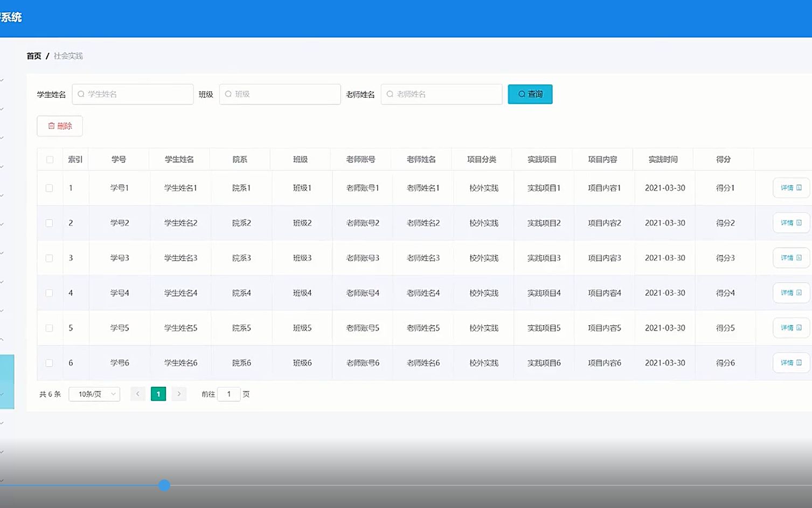812x508 pixels.
Task: Click the cell 院系6
Action: (241, 363)
